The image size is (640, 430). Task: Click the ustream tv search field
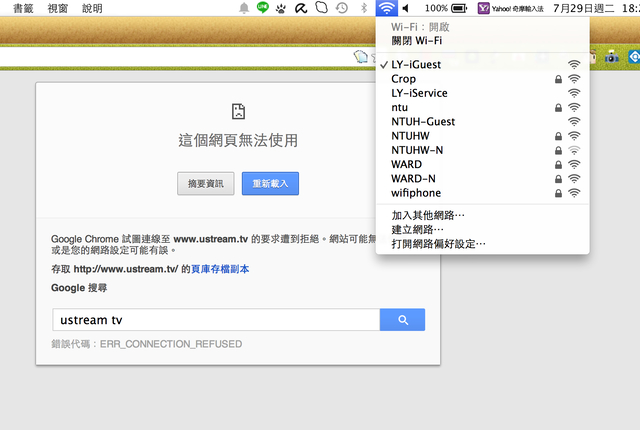216,320
